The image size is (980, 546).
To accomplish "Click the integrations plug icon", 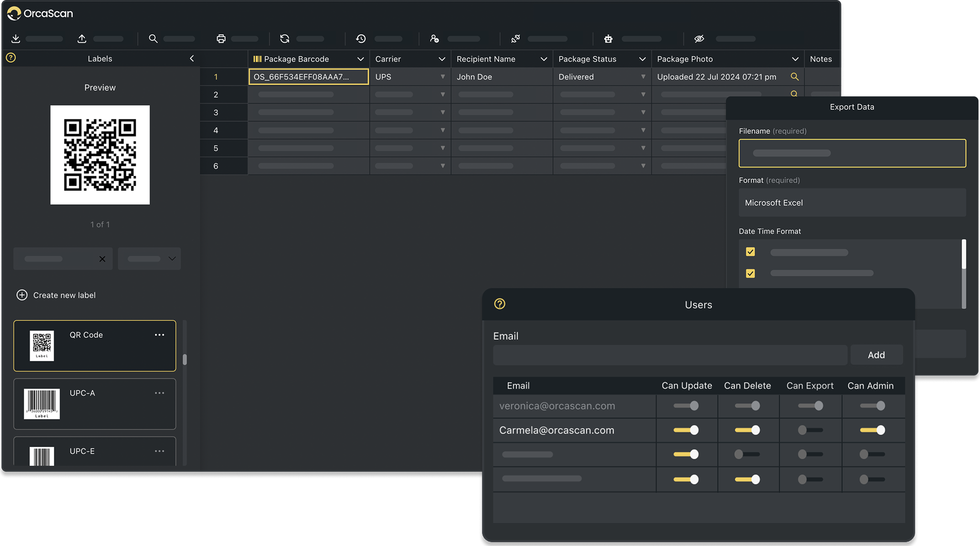I will coord(515,39).
